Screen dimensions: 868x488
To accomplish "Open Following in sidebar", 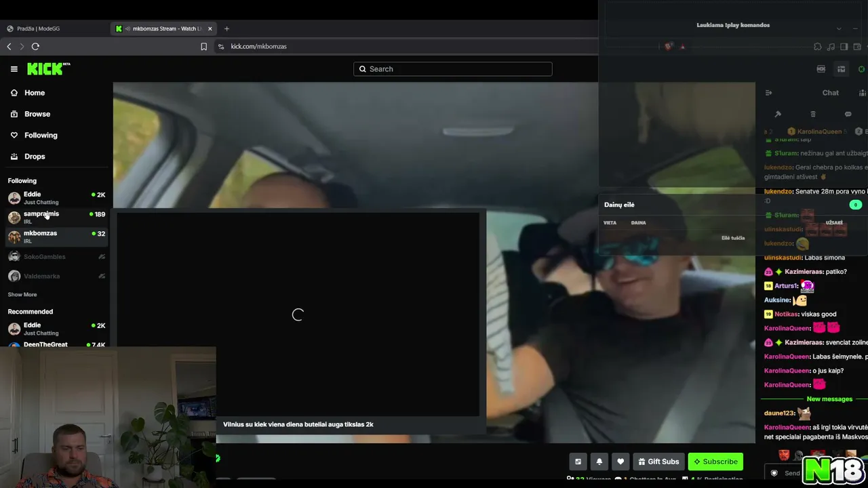I will [41, 135].
